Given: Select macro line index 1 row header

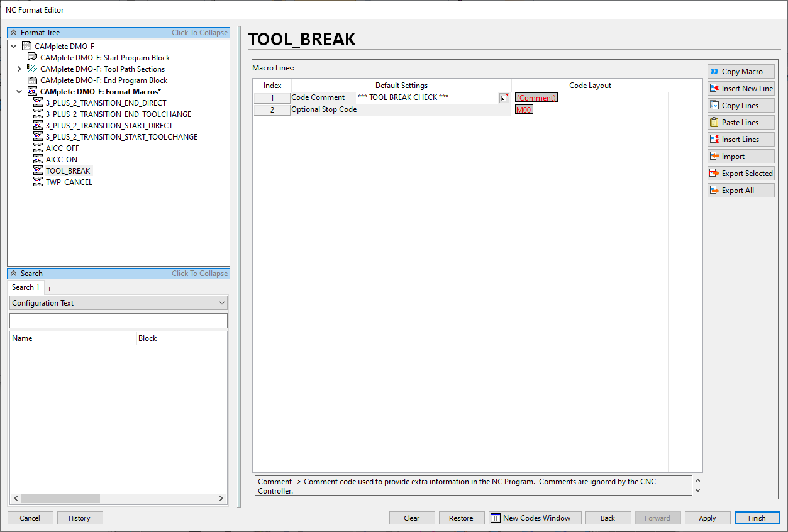Looking at the screenshot, I should coord(272,98).
